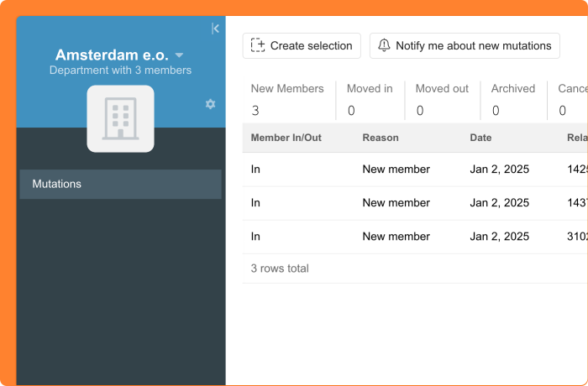
Task: Select the New Members statistic
Action: 287,99
